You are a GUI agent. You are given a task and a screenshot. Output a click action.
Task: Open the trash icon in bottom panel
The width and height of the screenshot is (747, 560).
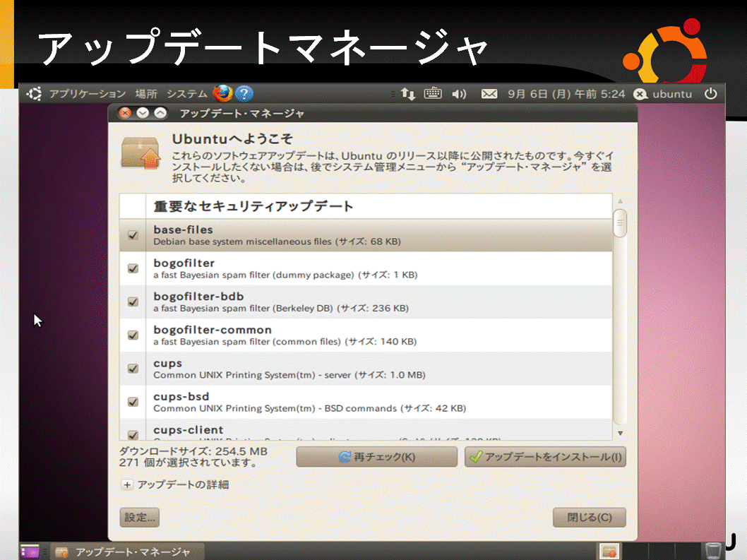point(712,552)
